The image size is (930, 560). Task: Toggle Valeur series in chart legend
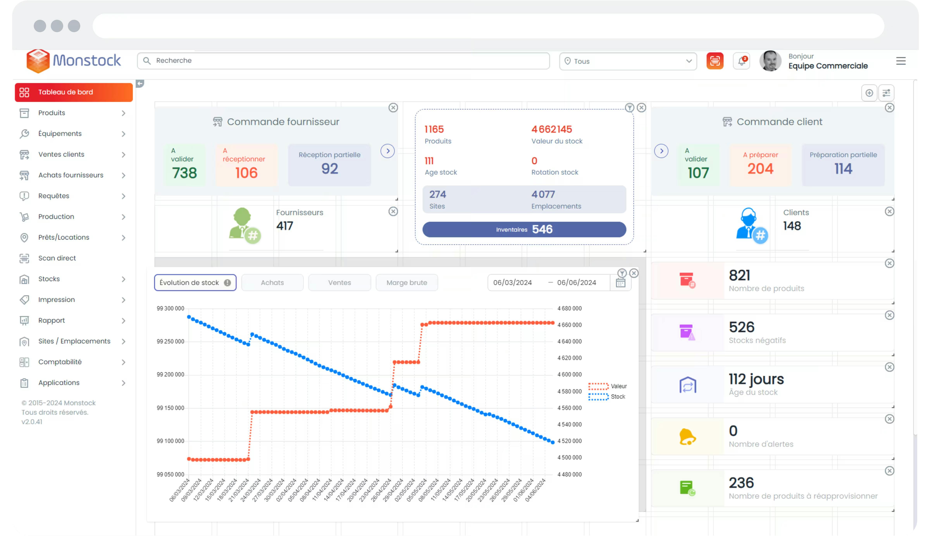607,386
